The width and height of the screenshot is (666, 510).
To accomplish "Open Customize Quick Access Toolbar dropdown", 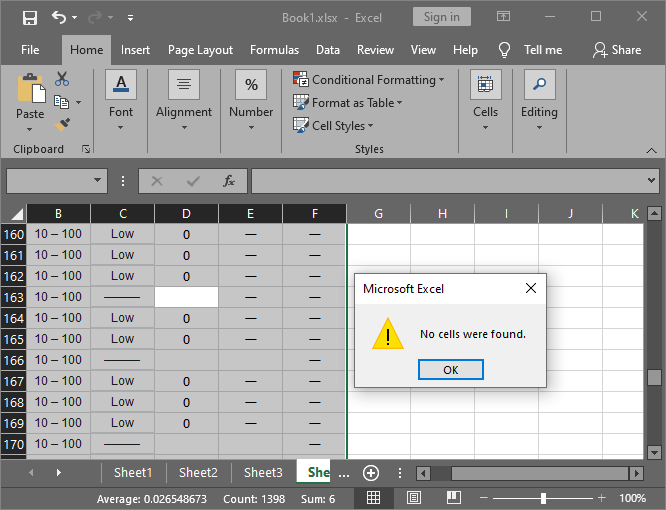I will [x=130, y=17].
